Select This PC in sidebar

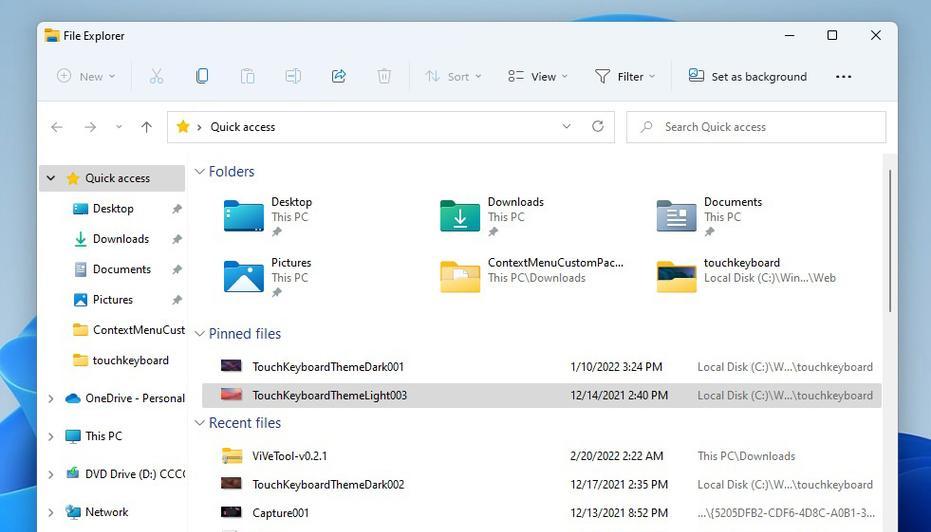[x=93, y=436]
